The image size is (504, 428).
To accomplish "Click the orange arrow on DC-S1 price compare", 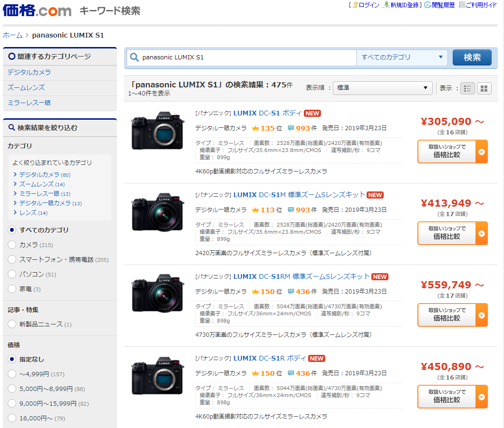I will pyautogui.click(x=482, y=152).
